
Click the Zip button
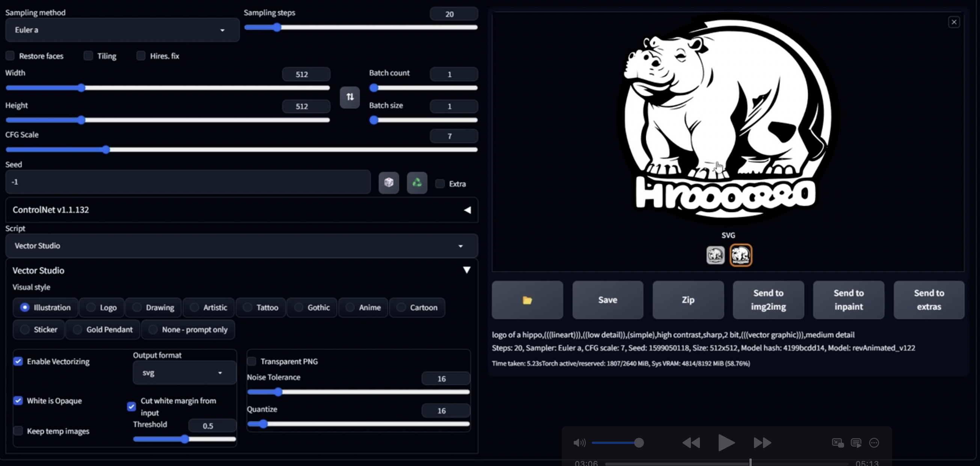(x=688, y=300)
